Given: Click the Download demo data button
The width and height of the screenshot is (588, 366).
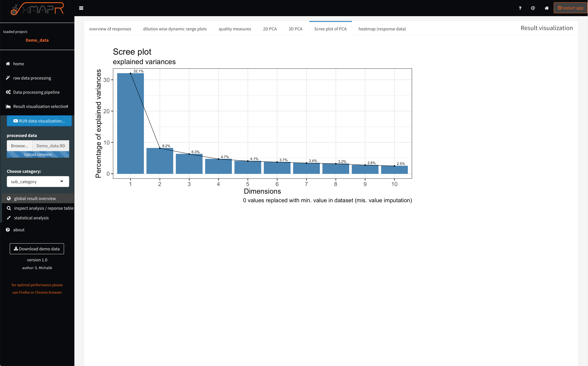Looking at the screenshot, I should click(37, 249).
